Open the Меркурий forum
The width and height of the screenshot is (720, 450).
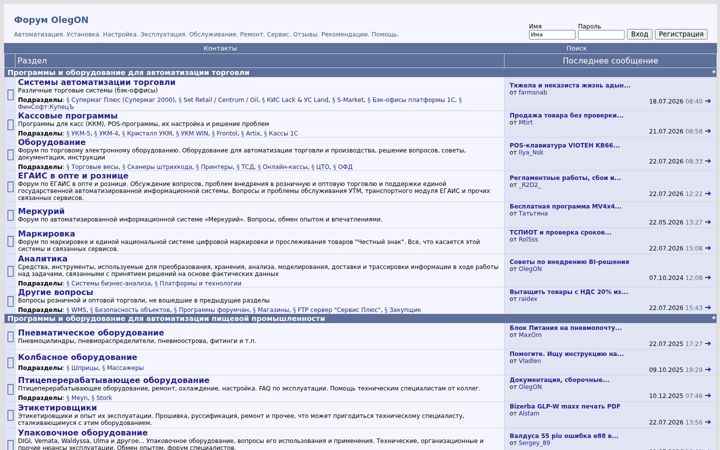[41, 211]
